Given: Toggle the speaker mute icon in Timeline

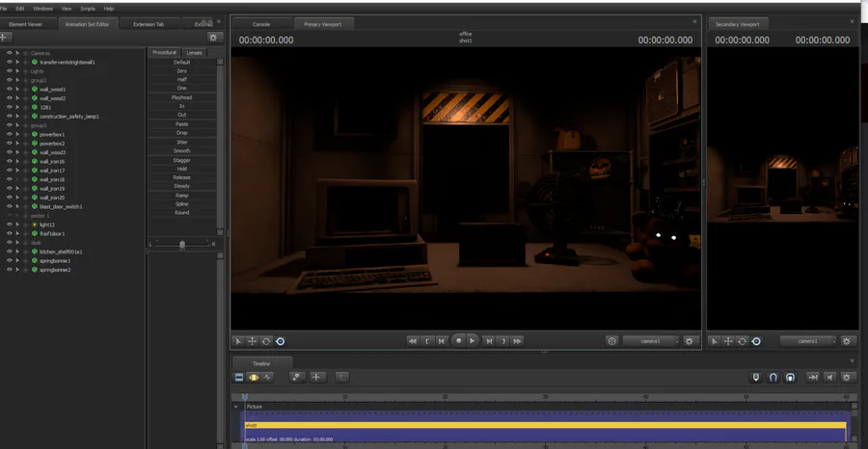Looking at the screenshot, I should pyautogui.click(x=829, y=377).
